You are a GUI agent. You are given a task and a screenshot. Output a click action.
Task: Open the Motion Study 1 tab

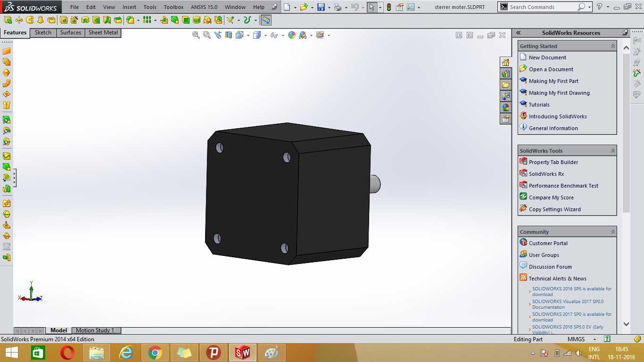[96, 330]
